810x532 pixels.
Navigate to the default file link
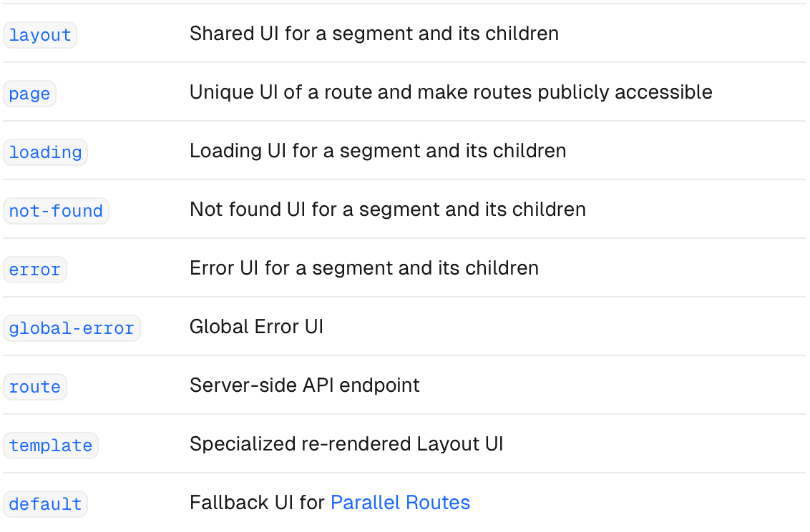[x=45, y=504]
